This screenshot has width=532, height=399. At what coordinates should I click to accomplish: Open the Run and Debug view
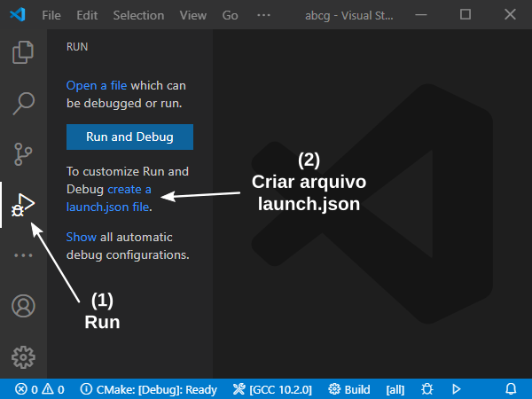tap(23, 205)
